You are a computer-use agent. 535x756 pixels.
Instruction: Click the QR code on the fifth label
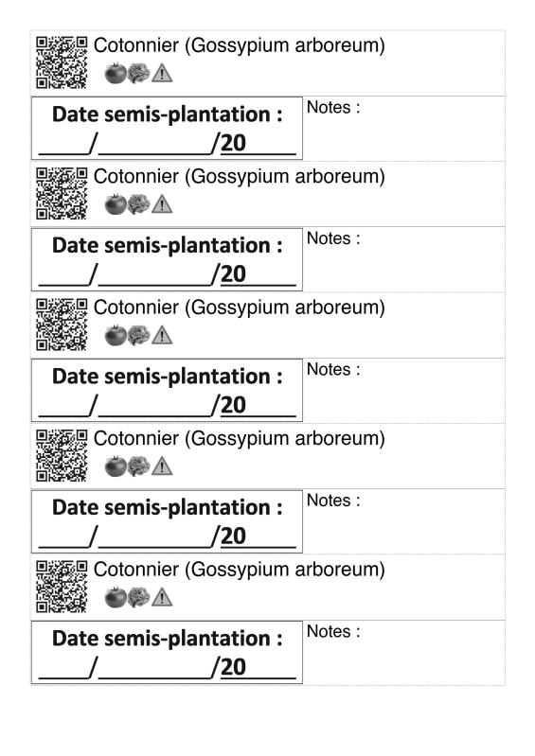(62, 587)
